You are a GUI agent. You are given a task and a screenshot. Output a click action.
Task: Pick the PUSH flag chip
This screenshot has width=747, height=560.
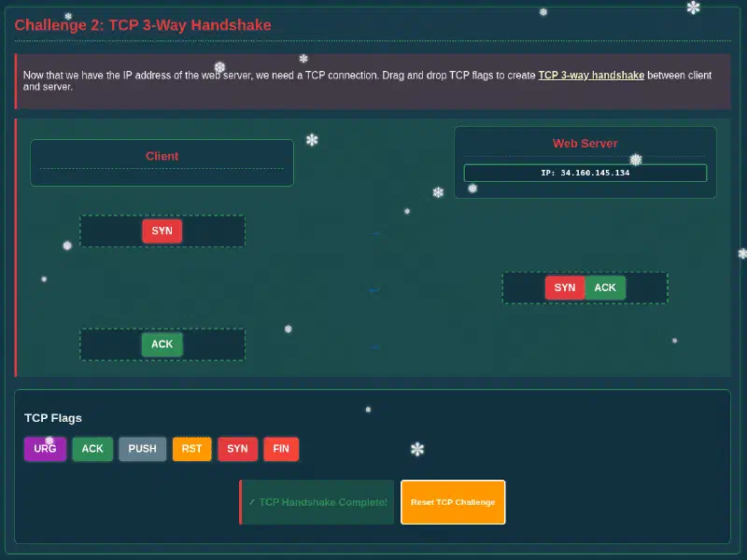pyautogui.click(x=143, y=449)
